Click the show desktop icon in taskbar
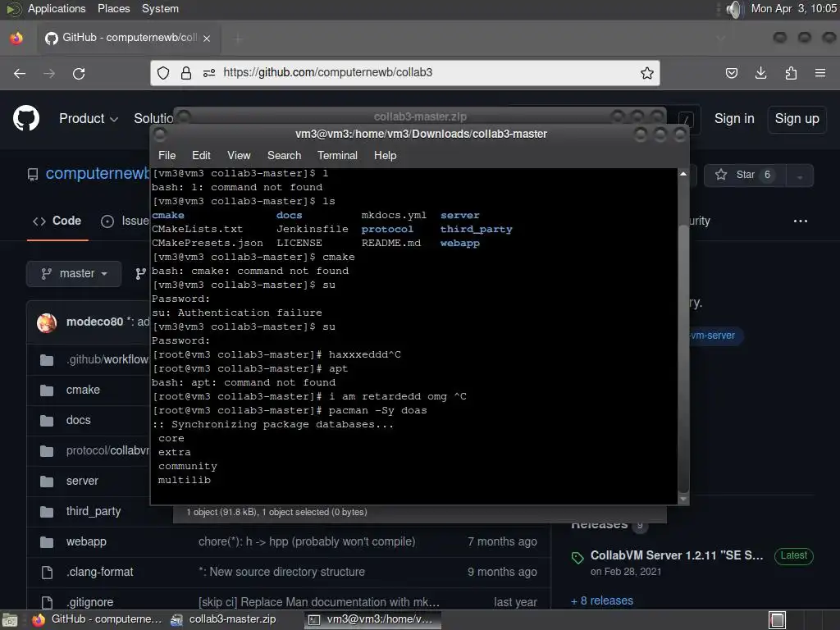The image size is (840, 630). click(x=10, y=620)
